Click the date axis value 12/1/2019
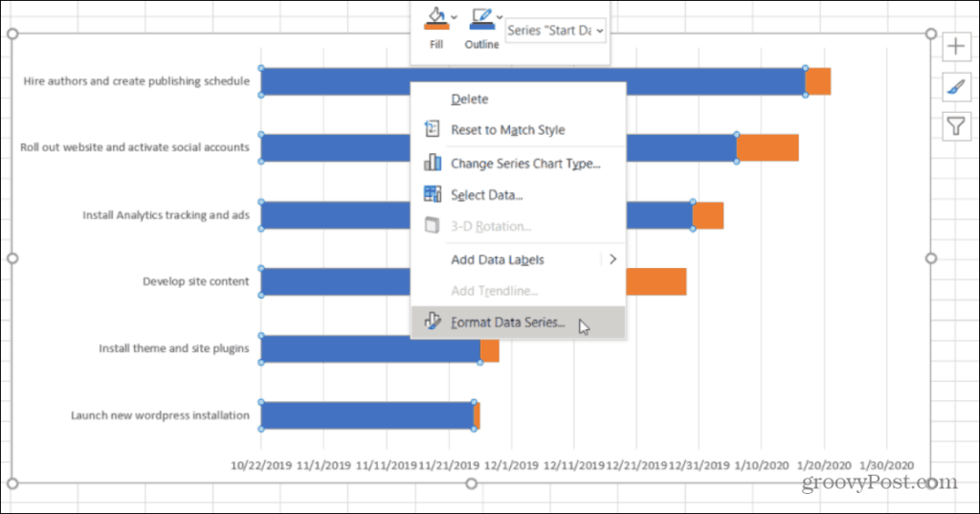 511,465
